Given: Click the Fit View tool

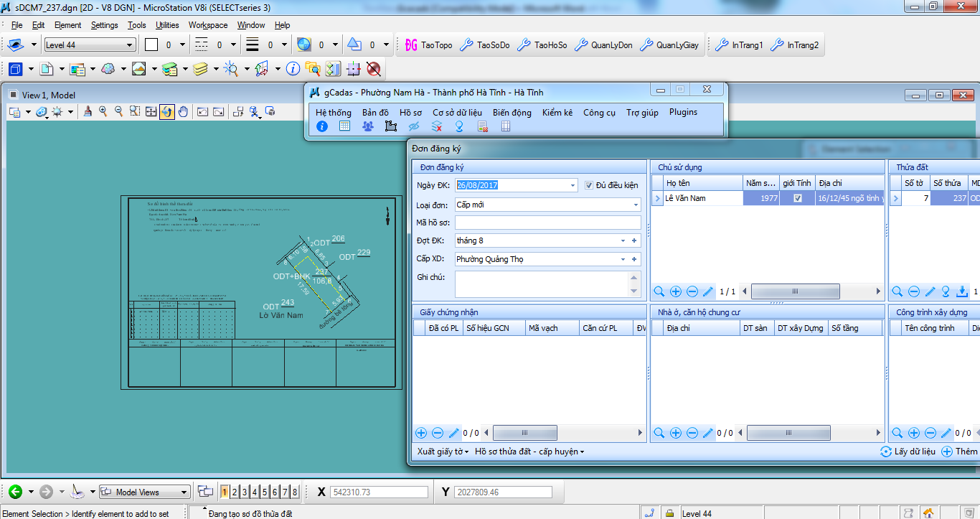Looking at the screenshot, I should pos(151,111).
